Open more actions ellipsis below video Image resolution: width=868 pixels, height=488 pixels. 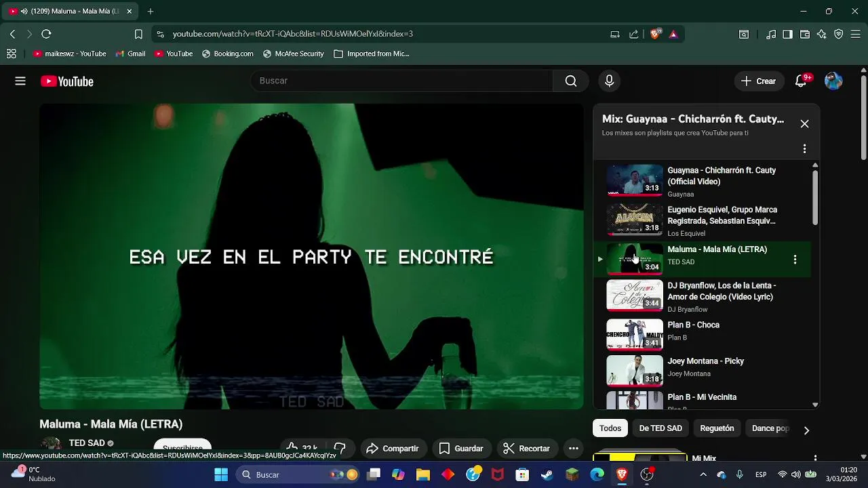coord(574,448)
